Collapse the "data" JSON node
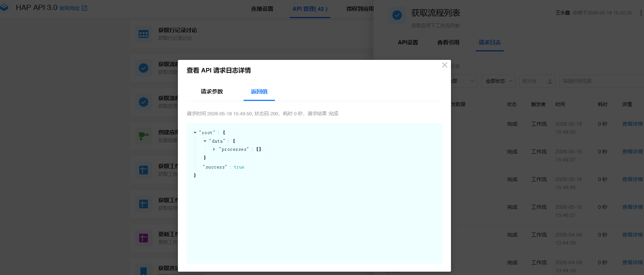Image resolution: width=644 pixels, height=275 pixels. [205, 141]
